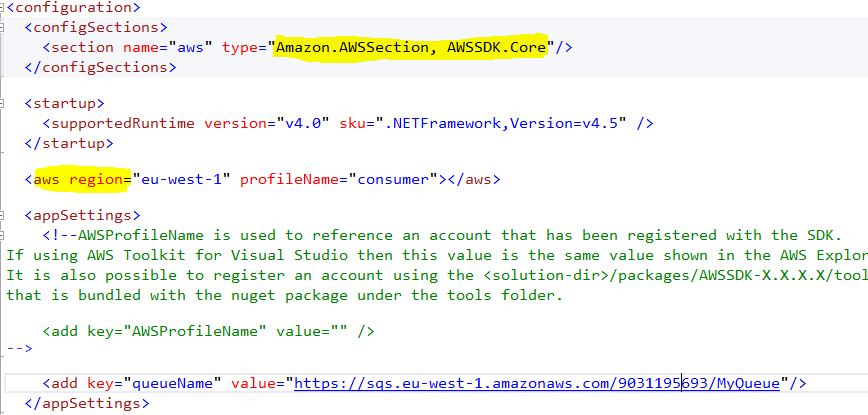Click the opening <configuration> tag
The width and height of the screenshot is (868, 415).
pyautogui.click(x=74, y=8)
